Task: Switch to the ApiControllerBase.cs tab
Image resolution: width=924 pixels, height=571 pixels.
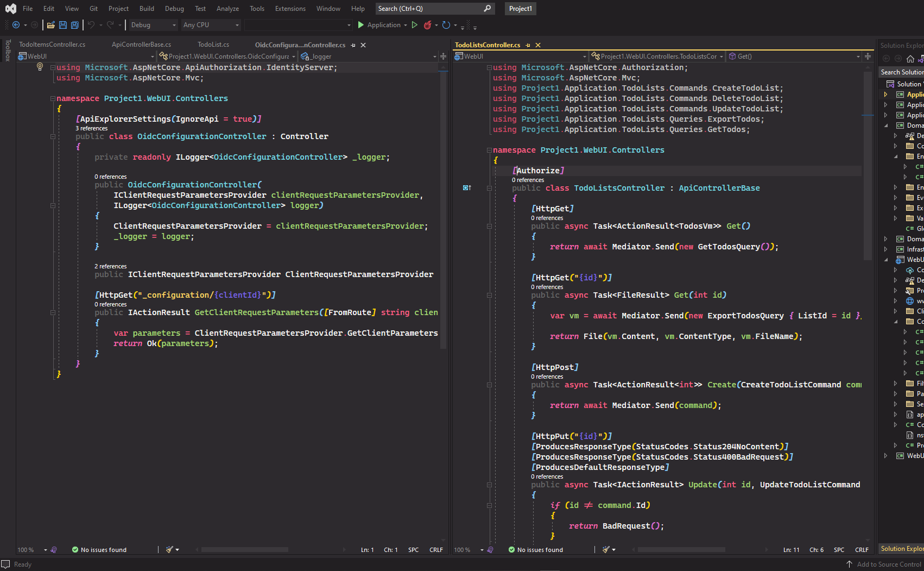Action: (141, 45)
